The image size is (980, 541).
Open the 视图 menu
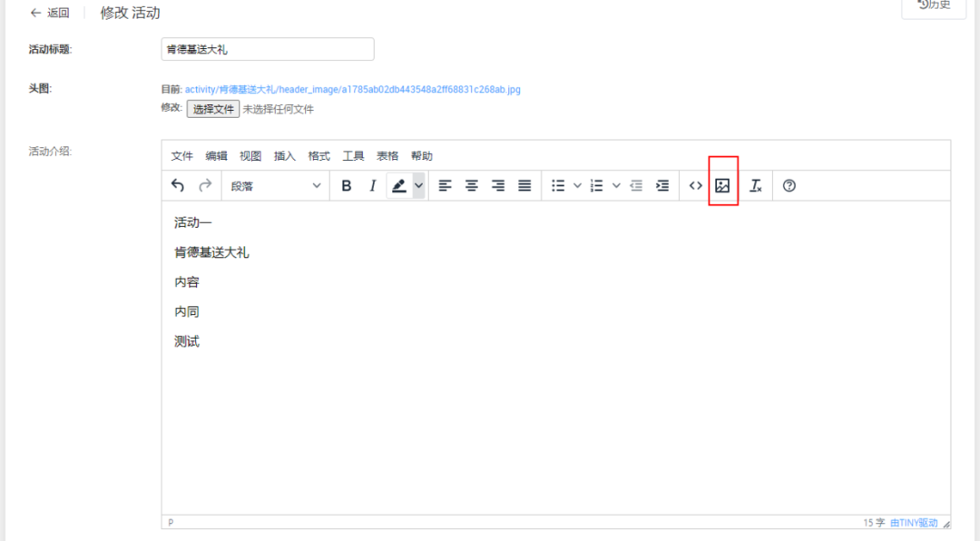[250, 156]
